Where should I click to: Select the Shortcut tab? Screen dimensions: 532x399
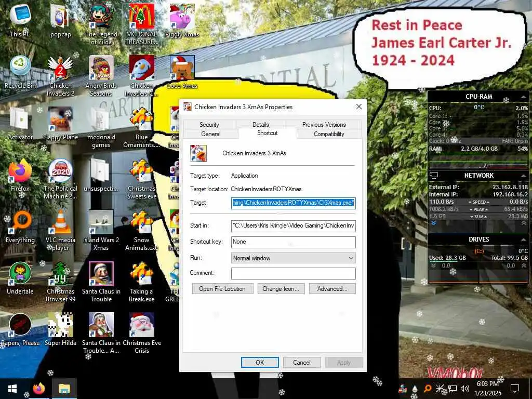point(268,133)
